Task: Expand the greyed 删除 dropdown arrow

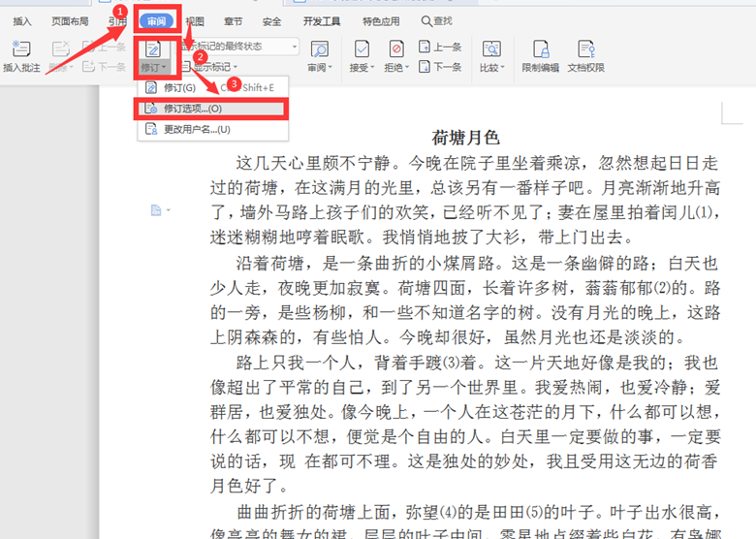Action: pos(71,68)
